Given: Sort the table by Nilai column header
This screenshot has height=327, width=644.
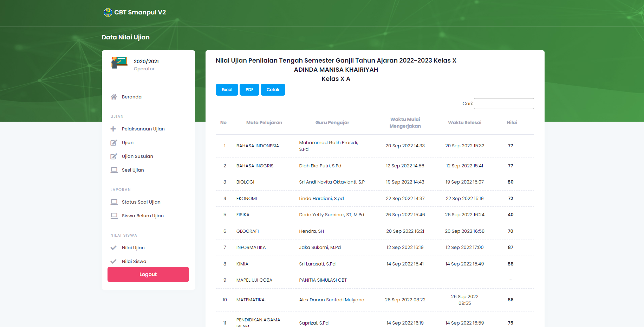Looking at the screenshot, I should pyautogui.click(x=512, y=123).
